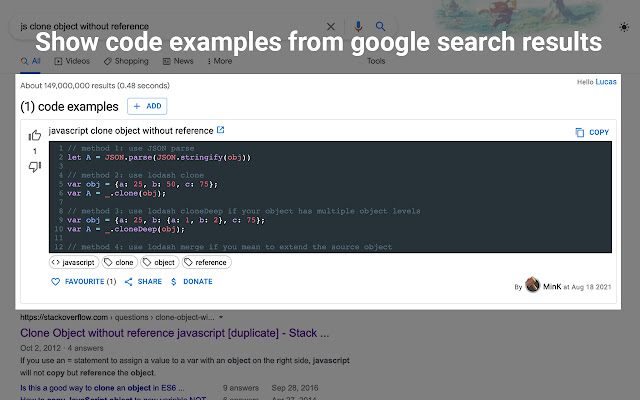640x400 pixels.
Task: Open the All results tab
Action: point(31,61)
